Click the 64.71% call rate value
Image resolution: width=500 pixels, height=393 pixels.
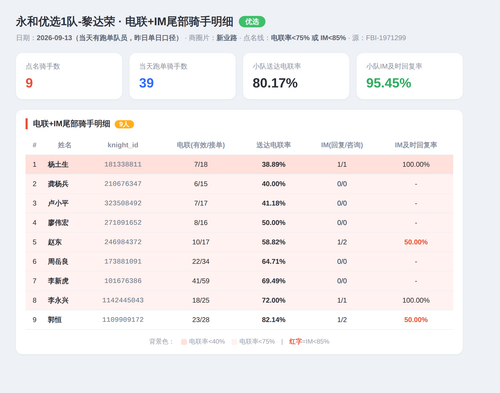tap(273, 261)
